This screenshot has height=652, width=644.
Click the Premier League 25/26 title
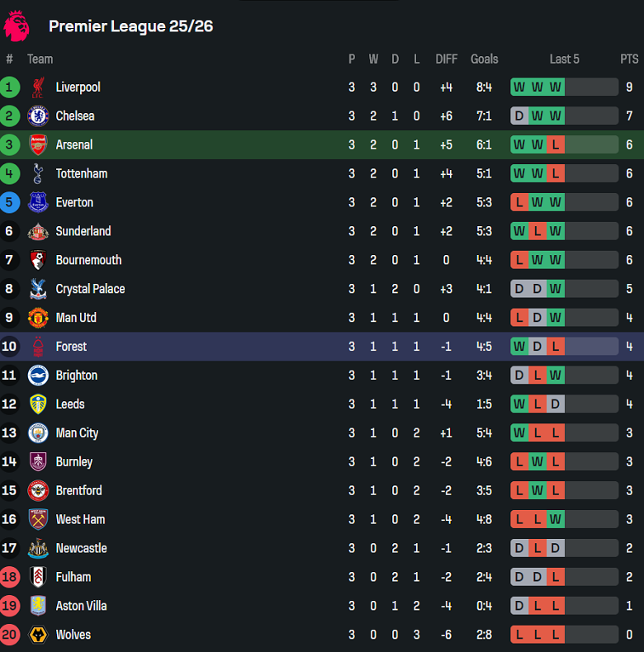pos(130,26)
